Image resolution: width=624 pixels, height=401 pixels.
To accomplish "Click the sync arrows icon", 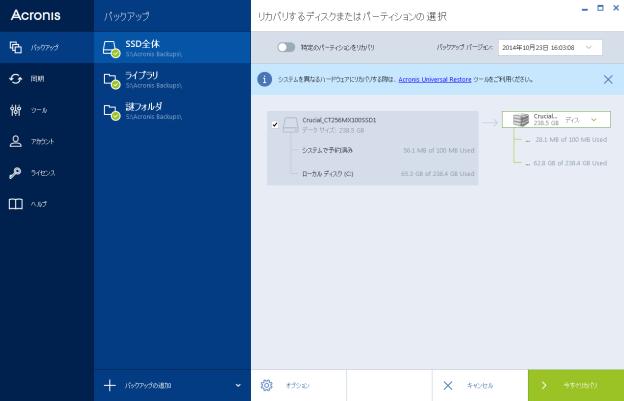I will 16,79.
